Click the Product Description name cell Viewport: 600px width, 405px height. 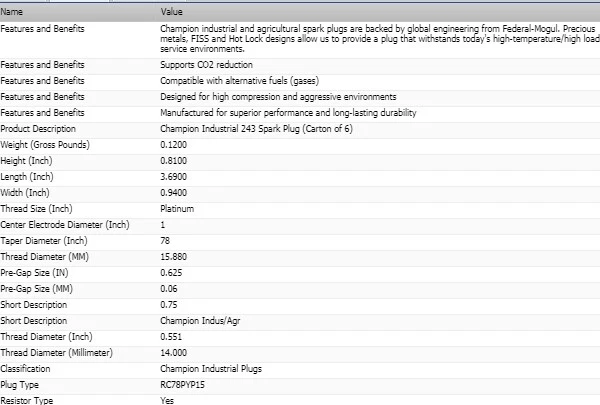[x=38, y=129]
